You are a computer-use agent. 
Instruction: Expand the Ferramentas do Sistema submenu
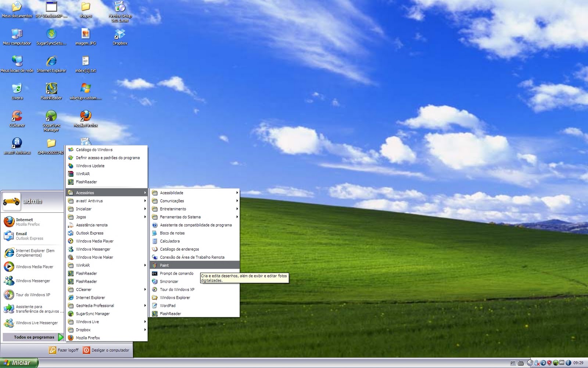tap(195, 217)
